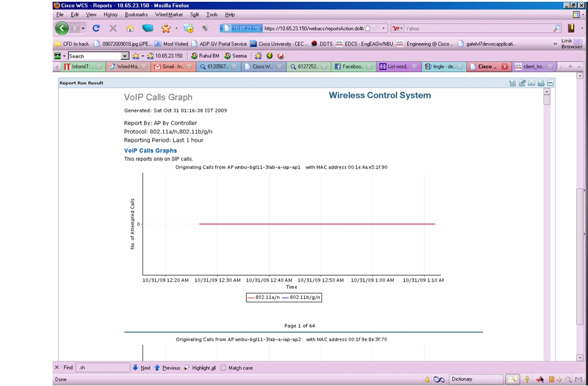Viewport: 588px width, 386px height.
Task: Click the Dictionary lookup button icon
Action: click(512, 379)
